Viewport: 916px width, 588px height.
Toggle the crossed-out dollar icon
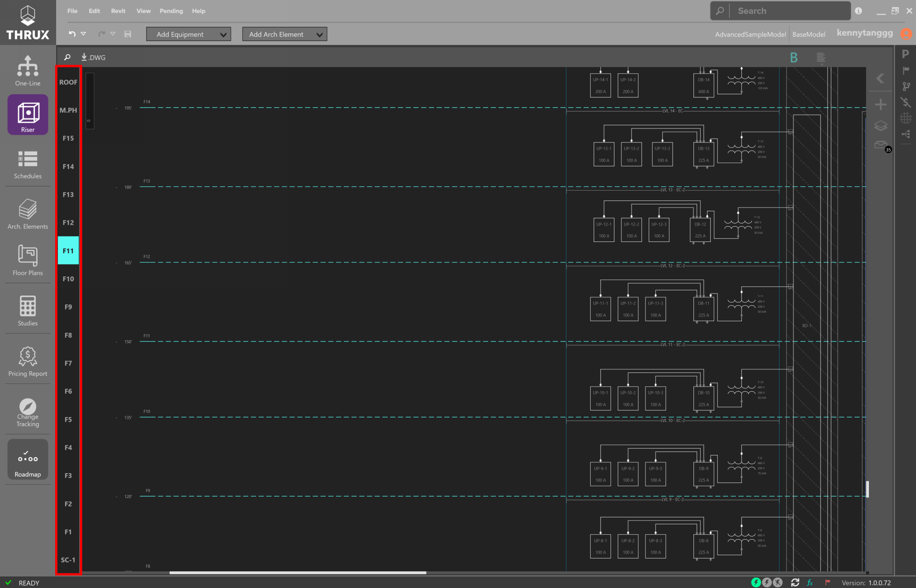905,102
